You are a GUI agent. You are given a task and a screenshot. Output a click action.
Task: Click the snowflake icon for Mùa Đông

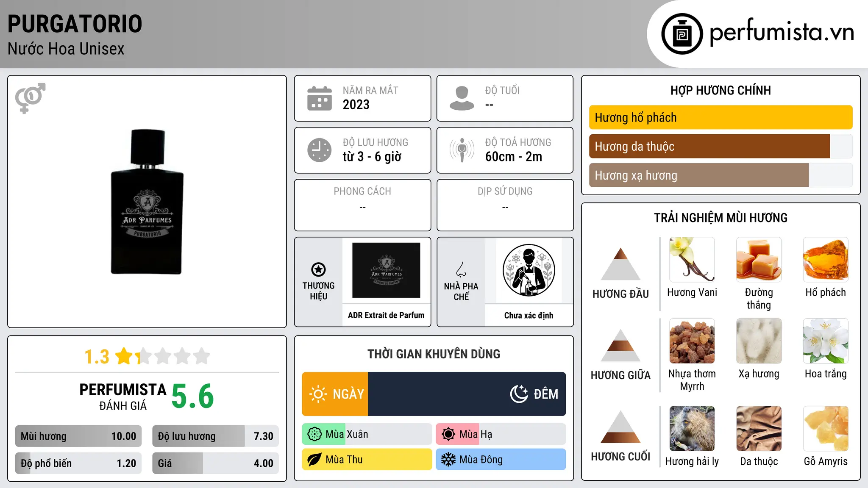pos(448,460)
